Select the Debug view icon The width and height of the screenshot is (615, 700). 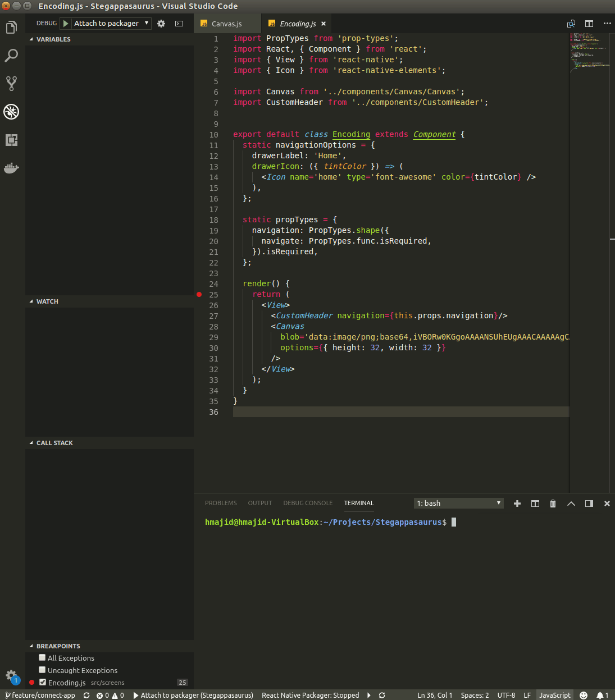[11, 111]
